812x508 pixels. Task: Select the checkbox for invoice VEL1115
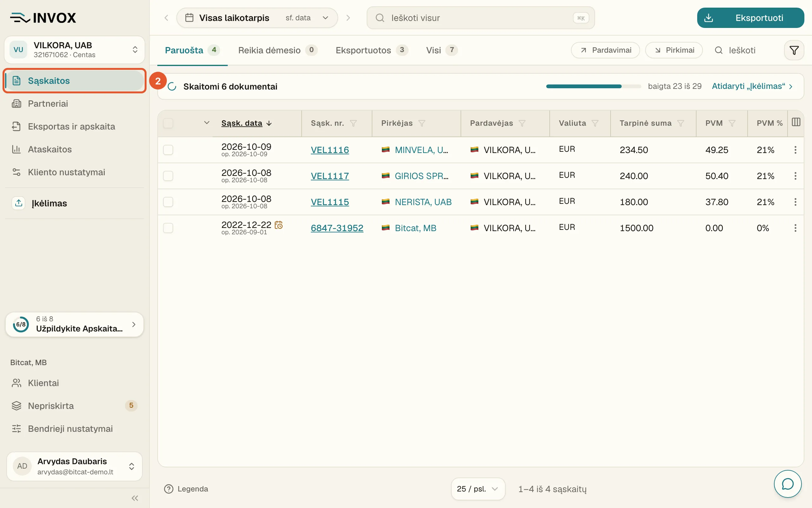168,202
